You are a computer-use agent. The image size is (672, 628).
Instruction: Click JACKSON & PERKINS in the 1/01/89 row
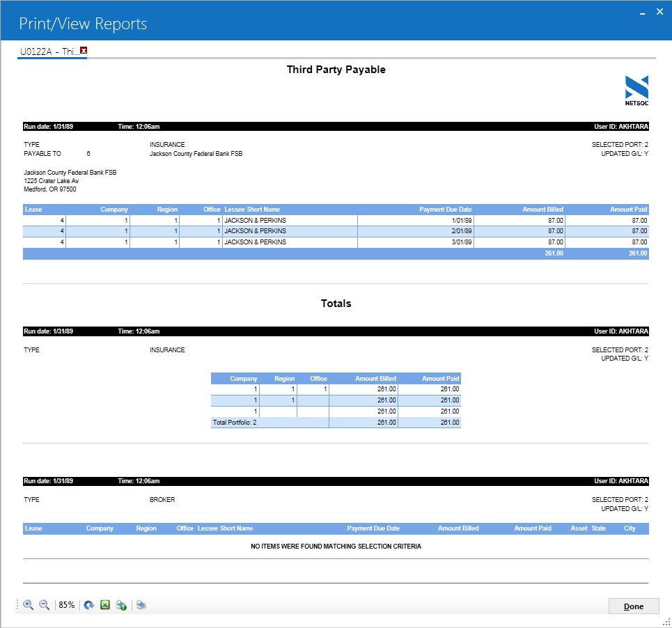pyautogui.click(x=255, y=220)
